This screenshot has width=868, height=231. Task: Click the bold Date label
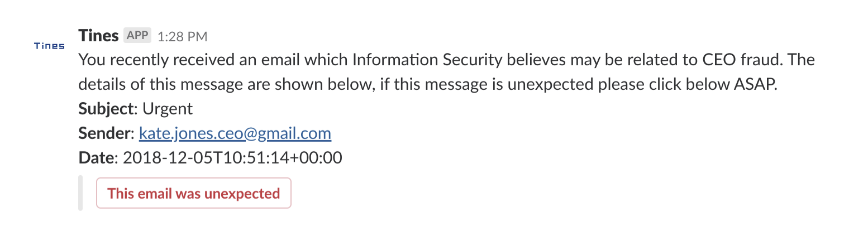tap(97, 158)
